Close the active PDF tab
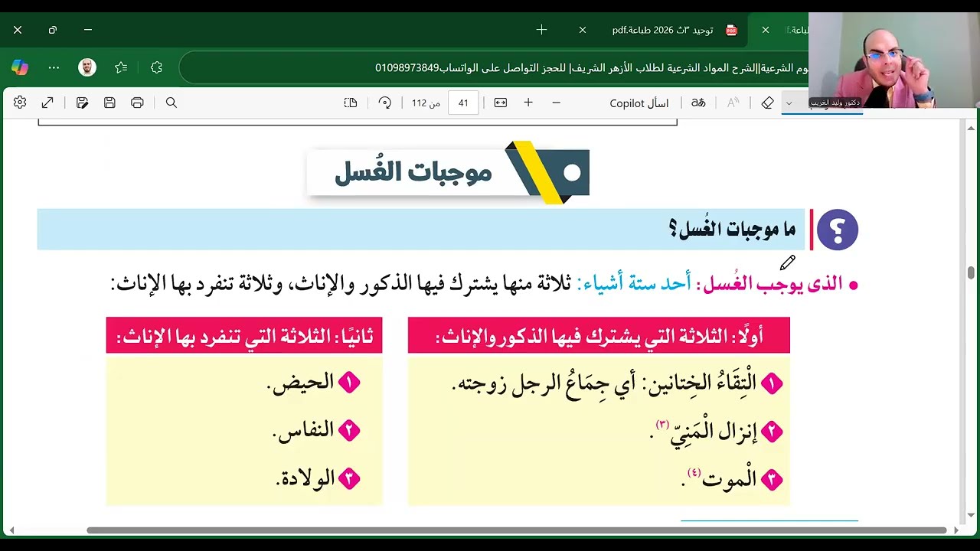This screenshot has width=980, height=551. click(765, 30)
